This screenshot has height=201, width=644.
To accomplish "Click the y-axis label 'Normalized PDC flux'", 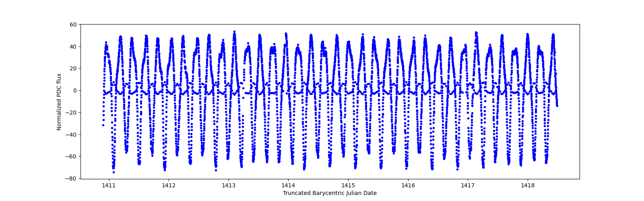I will coord(59,102).
